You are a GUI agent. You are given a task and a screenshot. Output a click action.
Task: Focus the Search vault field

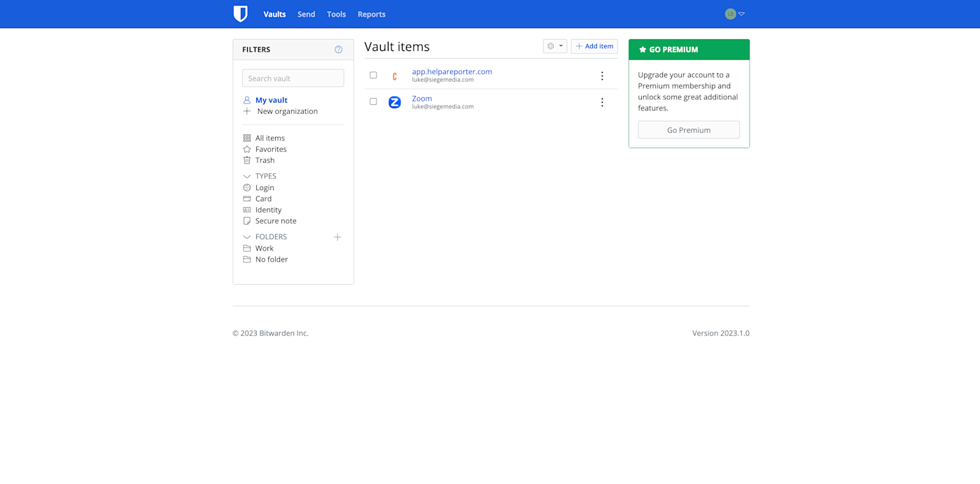pos(293,78)
